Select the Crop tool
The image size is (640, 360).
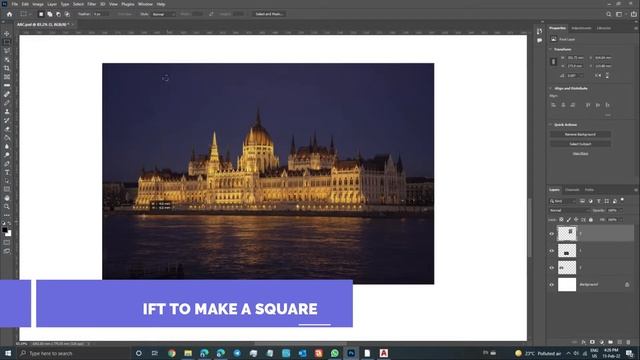tap(7, 68)
